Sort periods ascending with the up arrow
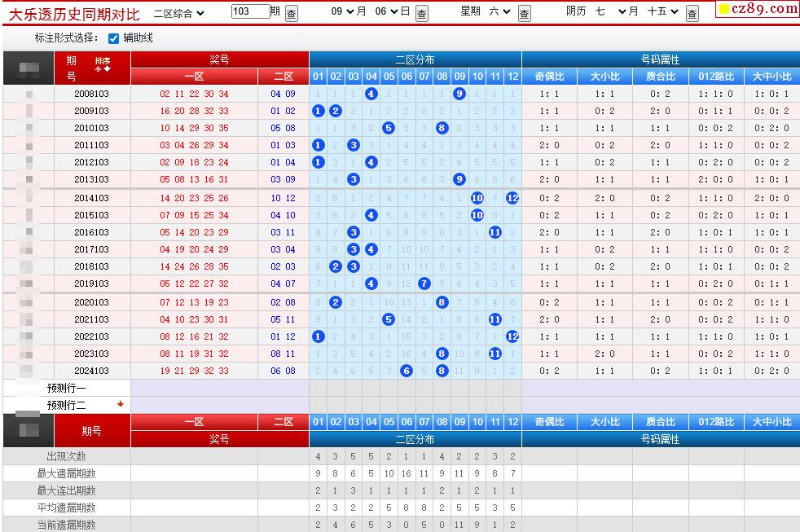 (x=98, y=69)
